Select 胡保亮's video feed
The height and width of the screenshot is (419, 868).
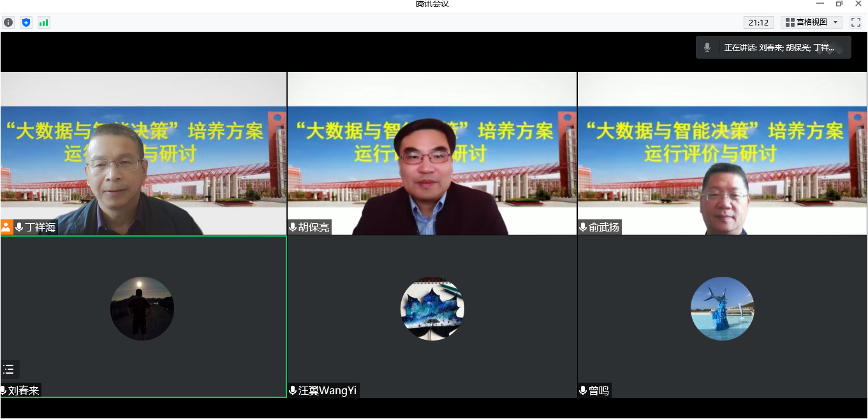(432, 153)
